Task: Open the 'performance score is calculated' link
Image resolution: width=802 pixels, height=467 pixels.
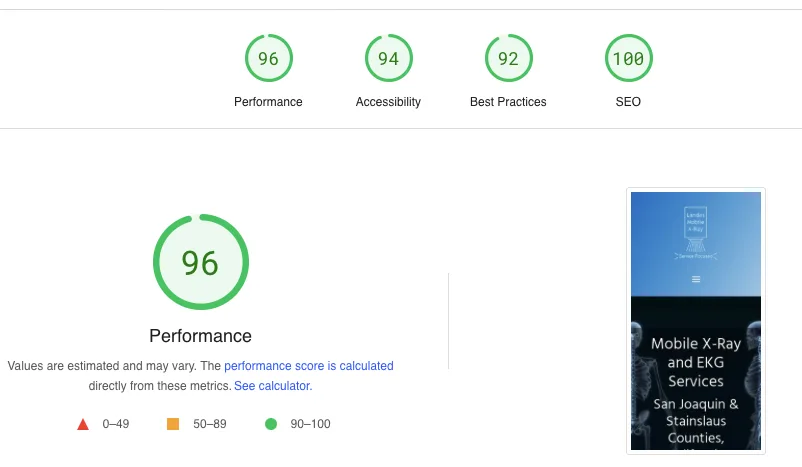Action: tap(309, 366)
